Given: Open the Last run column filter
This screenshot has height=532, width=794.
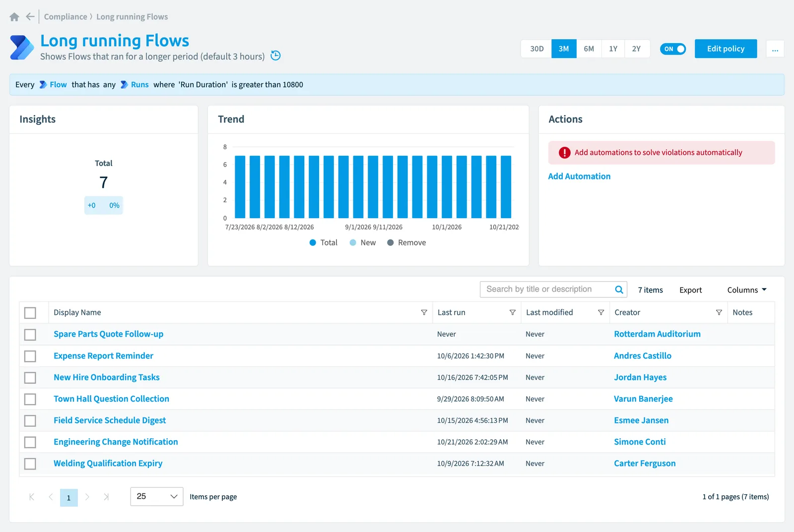Looking at the screenshot, I should [x=512, y=312].
